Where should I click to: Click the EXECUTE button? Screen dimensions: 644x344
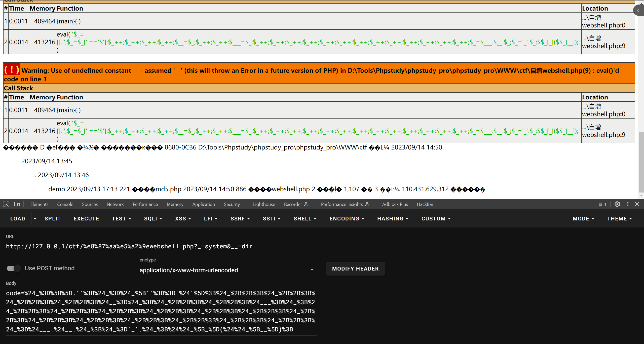point(86,219)
